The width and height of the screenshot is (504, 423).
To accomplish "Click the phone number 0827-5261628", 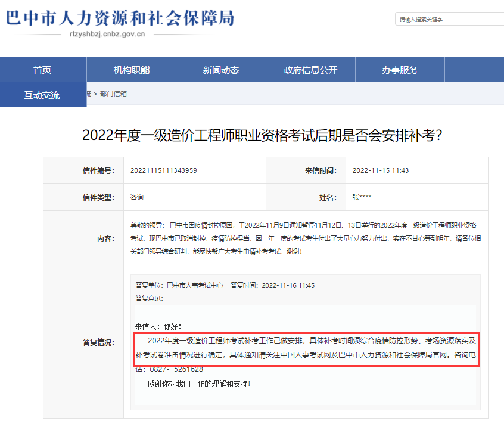I will point(176,369).
